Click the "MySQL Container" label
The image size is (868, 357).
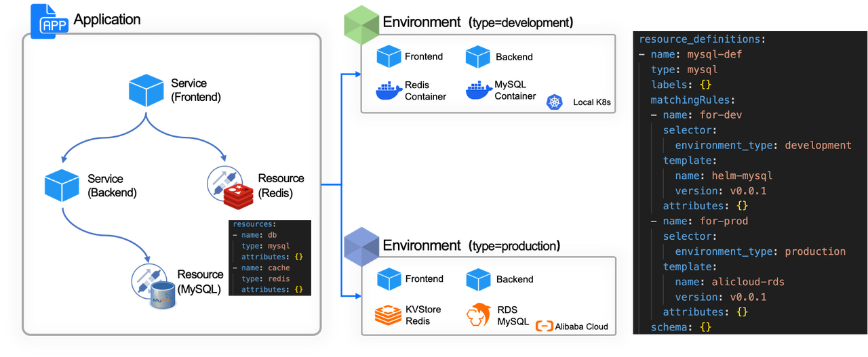click(x=515, y=91)
